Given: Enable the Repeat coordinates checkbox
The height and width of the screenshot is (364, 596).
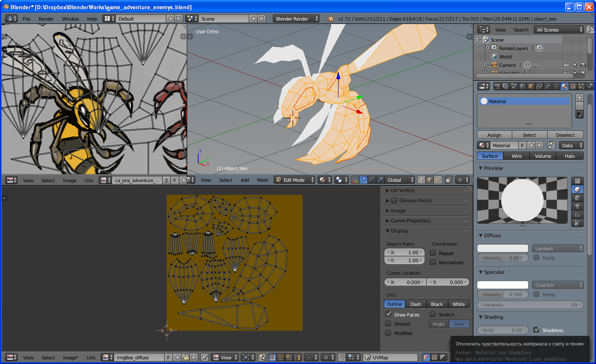Looking at the screenshot, I should (x=433, y=253).
